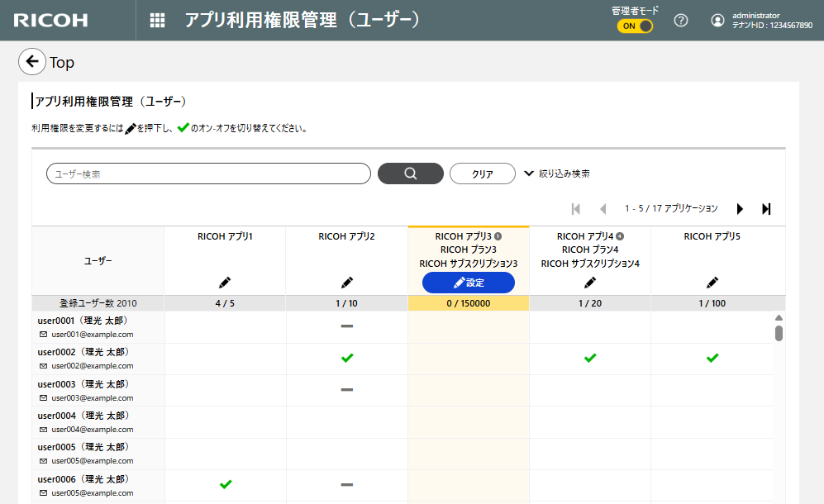
Task: Click the vertical scrollbar thumb in table
Action: tap(779, 333)
